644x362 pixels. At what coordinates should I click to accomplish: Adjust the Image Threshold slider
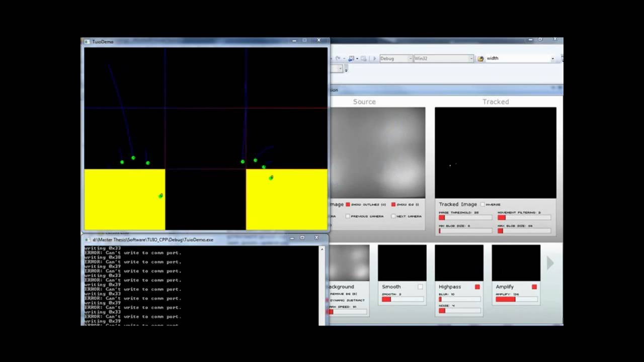[465, 218]
